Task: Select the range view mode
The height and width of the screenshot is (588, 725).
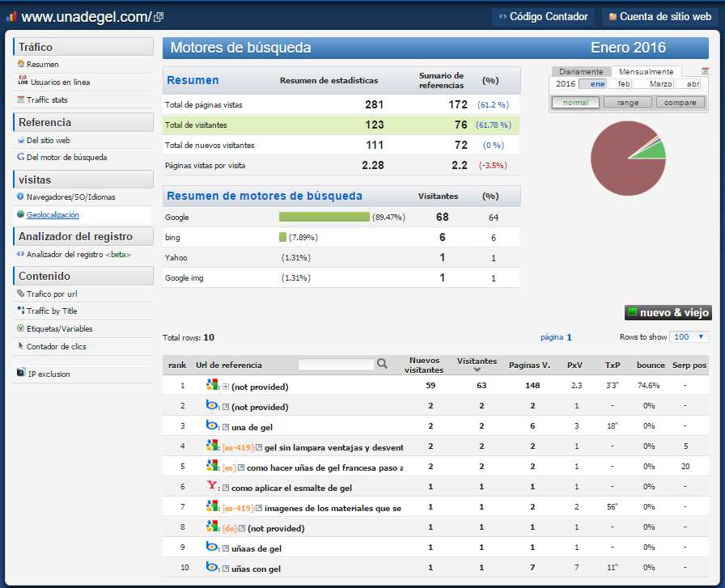Action: [x=628, y=102]
